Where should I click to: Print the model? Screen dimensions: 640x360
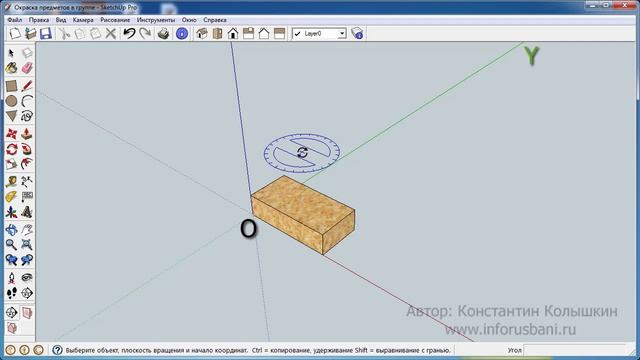(164, 33)
